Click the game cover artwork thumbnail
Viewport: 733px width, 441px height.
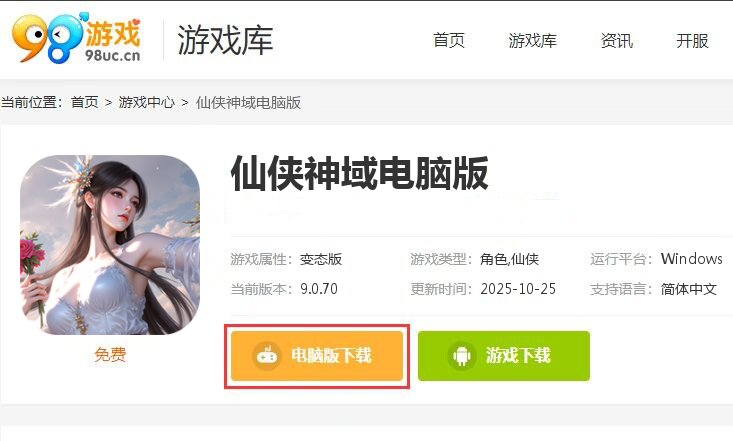pos(110,245)
